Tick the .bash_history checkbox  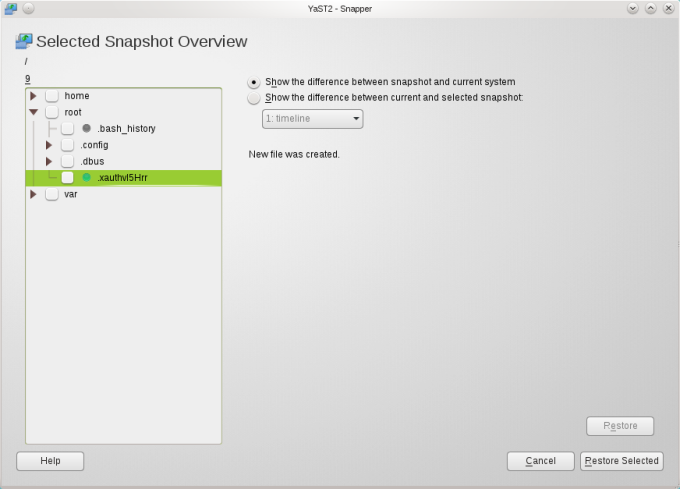tap(67, 128)
